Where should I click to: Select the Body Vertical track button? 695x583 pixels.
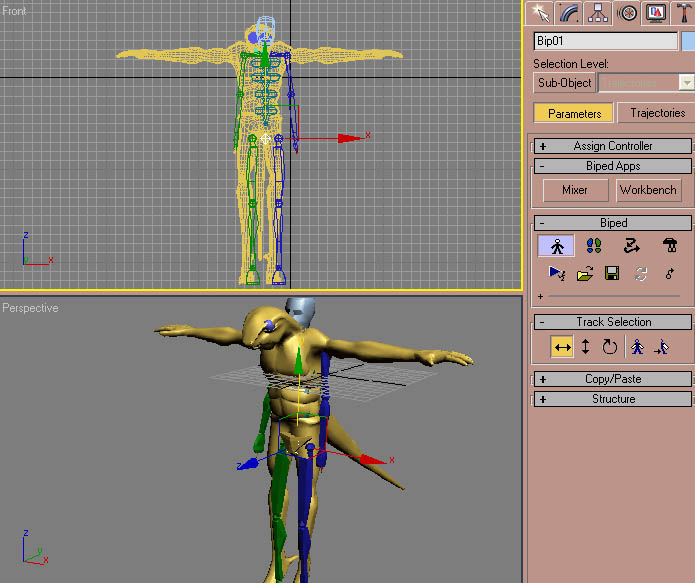[586, 347]
